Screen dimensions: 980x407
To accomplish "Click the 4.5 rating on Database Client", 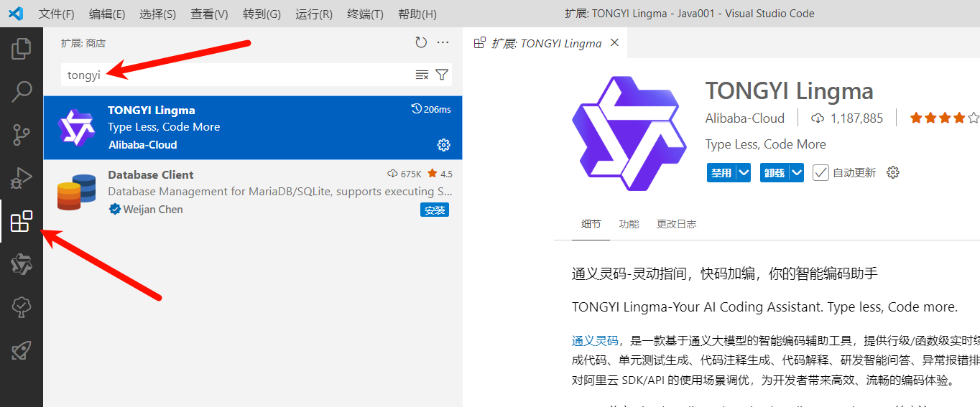I will click(x=440, y=174).
